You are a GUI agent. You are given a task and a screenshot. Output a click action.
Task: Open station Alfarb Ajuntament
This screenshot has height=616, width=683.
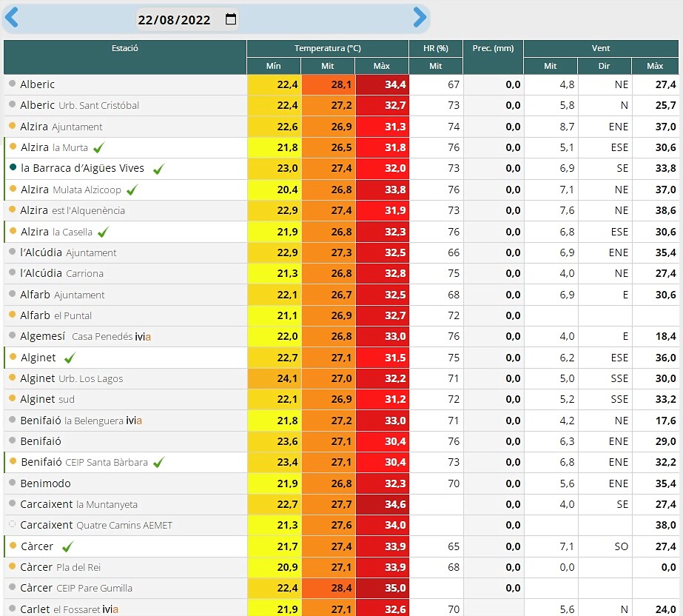(x=62, y=295)
